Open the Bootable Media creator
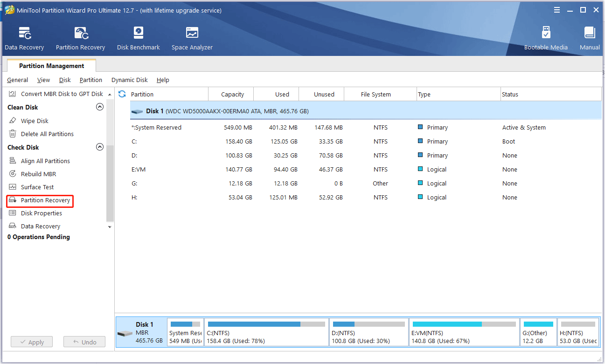 [x=546, y=37]
